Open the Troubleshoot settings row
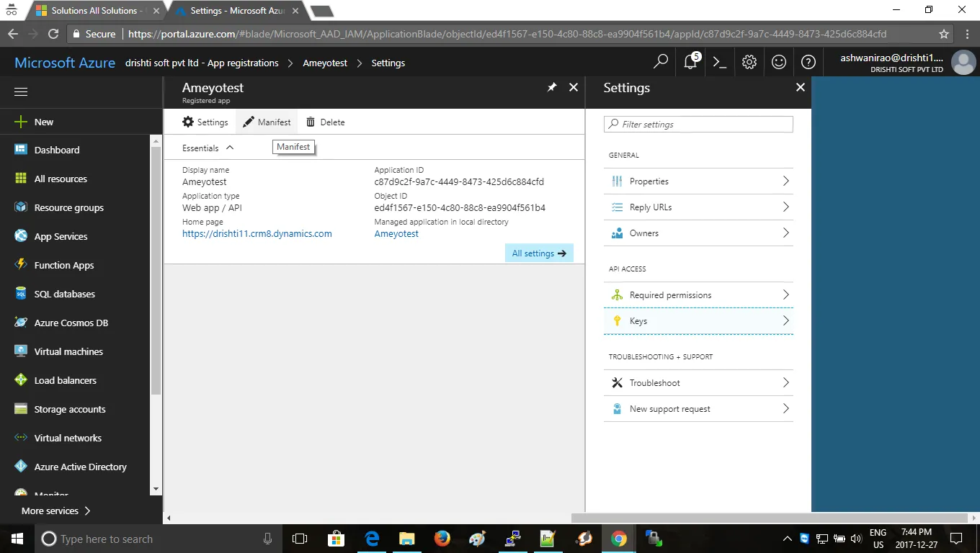Viewport: 980px width, 553px height. (x=698, y=383)
